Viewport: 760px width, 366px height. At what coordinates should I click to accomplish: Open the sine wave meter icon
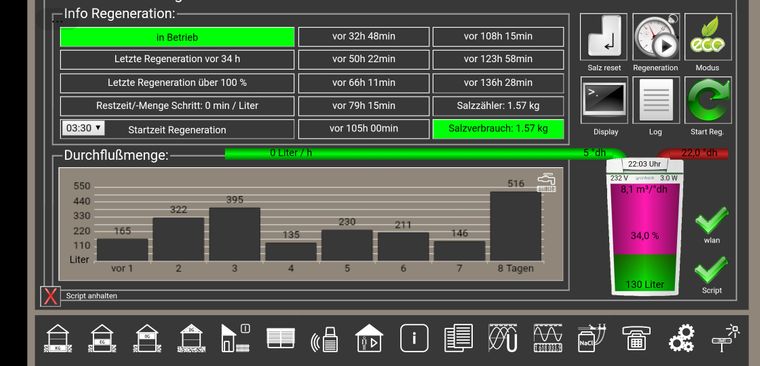pyautogui.click(x=548, y=338)
